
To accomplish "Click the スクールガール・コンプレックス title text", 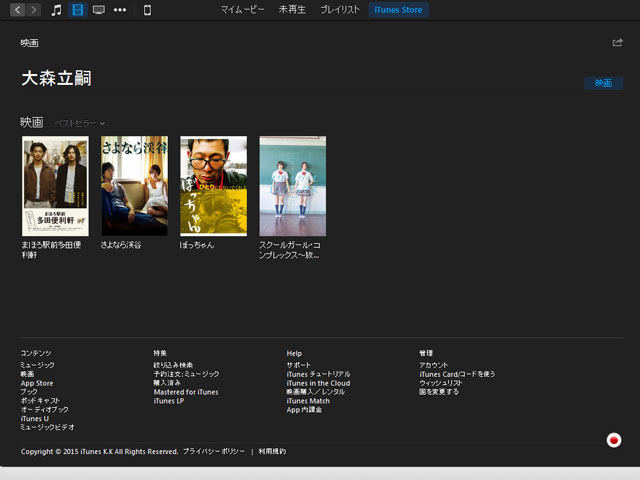I will [x=290, y=250].
